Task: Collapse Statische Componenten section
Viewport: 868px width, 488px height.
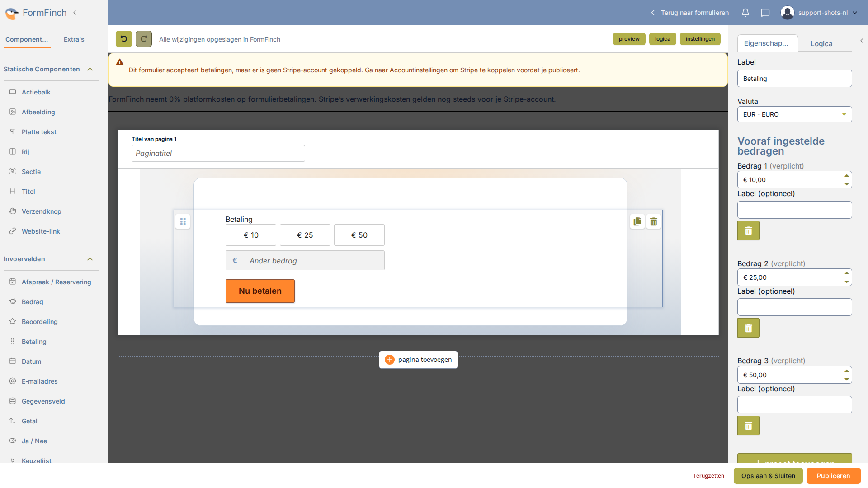Action: point(90,69)
